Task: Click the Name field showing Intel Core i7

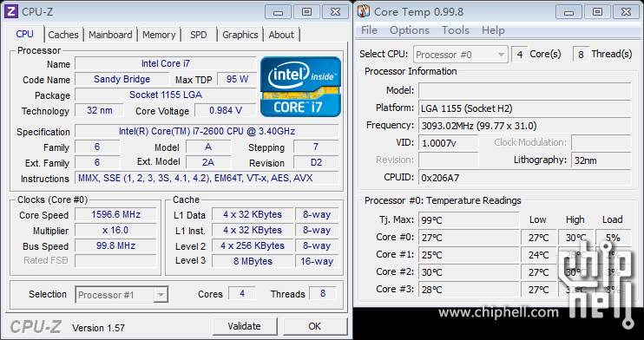Action: click(166, 63)
